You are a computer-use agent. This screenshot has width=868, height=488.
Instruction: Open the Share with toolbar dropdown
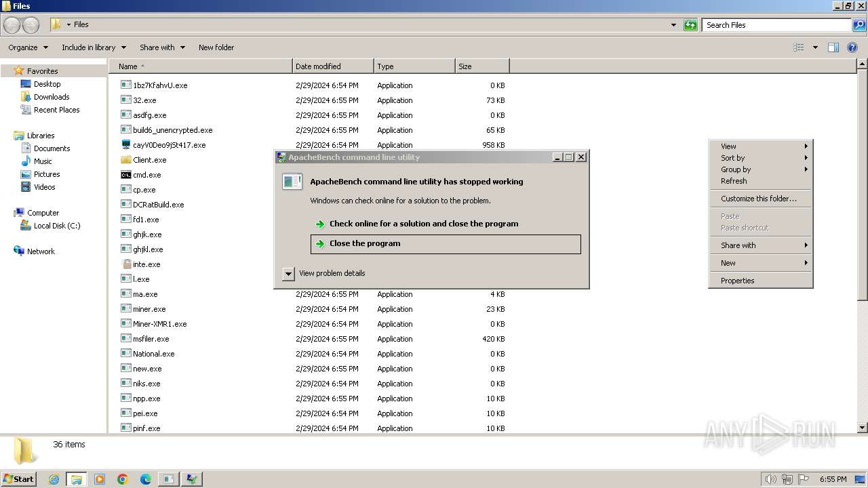click(162, 47)
